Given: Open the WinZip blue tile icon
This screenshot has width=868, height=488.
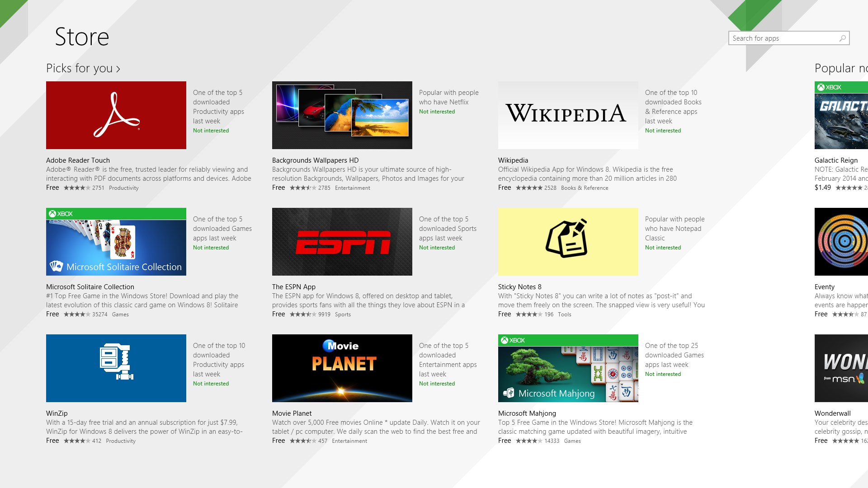Looking at the screenshot, I should click(116, 368).
